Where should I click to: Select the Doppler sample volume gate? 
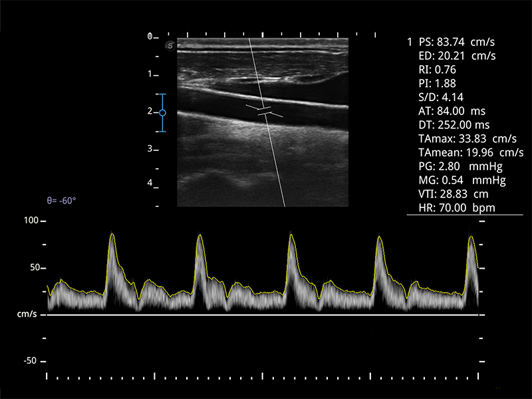(264, 111)
